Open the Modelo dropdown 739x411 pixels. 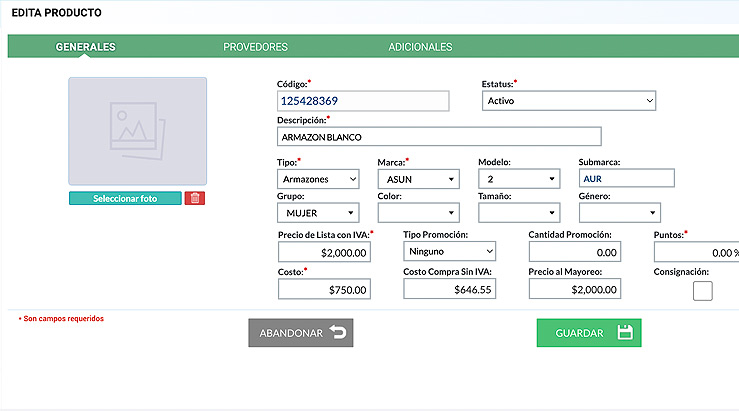coord(519,179)
